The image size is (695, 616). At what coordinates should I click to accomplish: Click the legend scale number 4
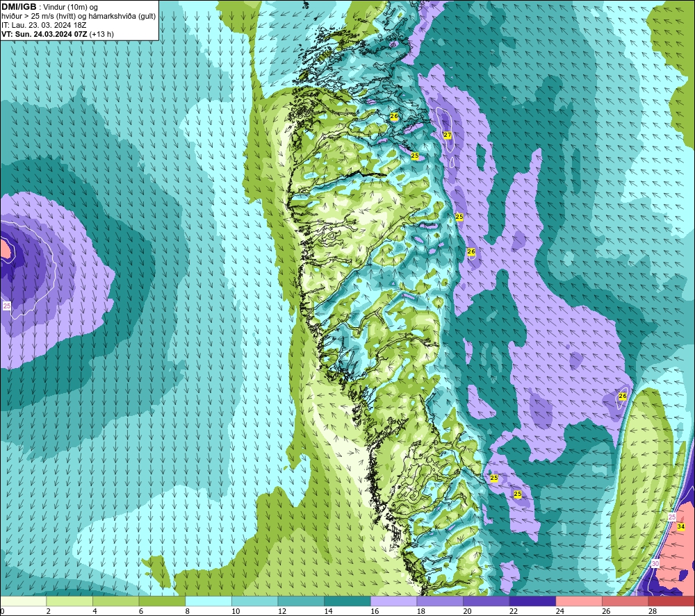[x=95, y=611]
